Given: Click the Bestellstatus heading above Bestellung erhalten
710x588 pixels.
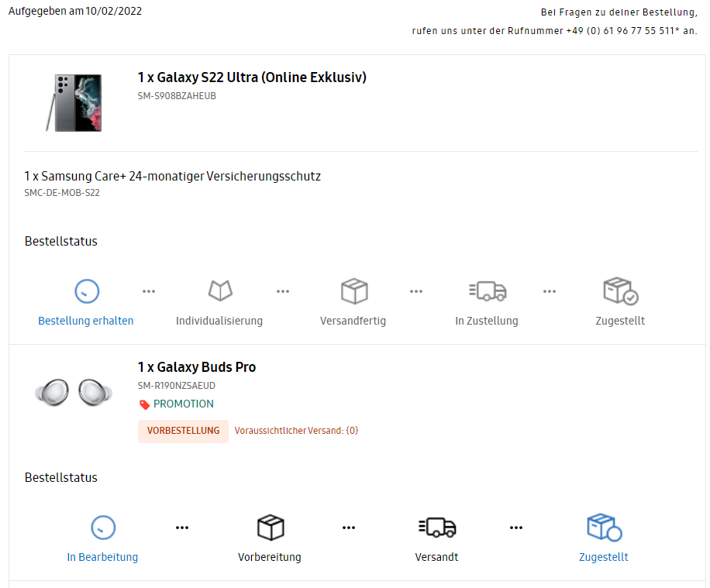Looking at the screenshot, I should pos(61,241).
